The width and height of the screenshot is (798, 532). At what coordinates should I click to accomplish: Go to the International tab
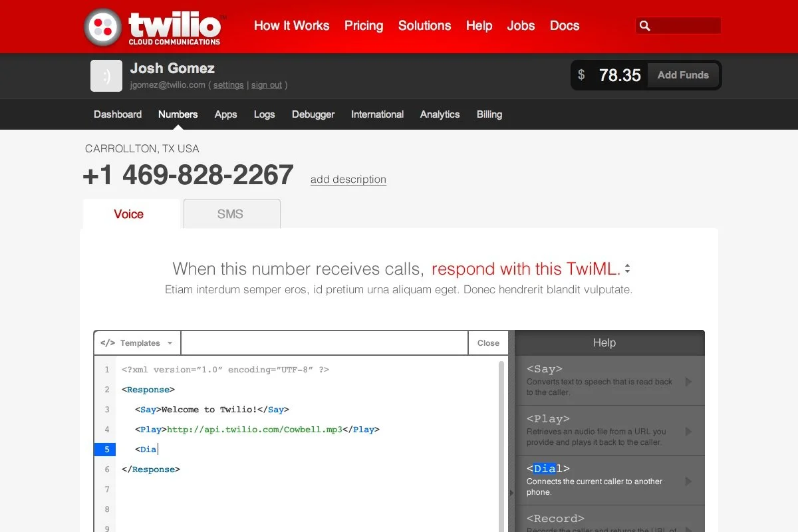pyautogui.click(x=377, y=114)
